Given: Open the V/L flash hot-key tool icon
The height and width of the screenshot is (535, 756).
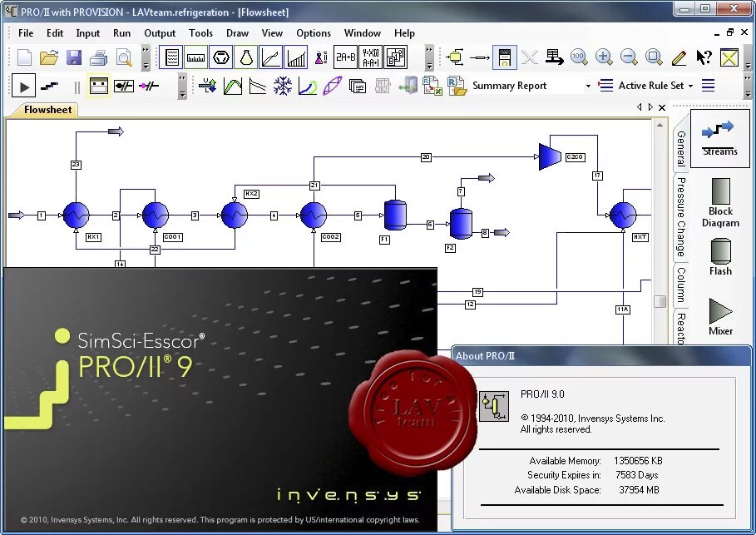Looking at the screenshot, I should coord(208,87).
